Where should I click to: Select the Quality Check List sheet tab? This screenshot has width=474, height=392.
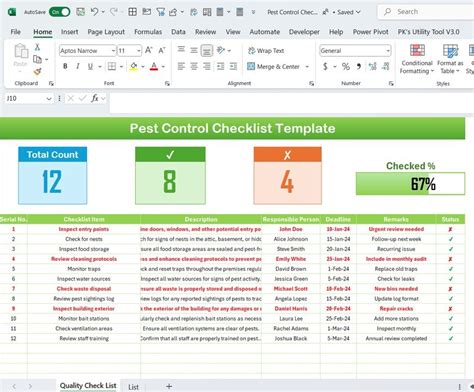point(88,386)
